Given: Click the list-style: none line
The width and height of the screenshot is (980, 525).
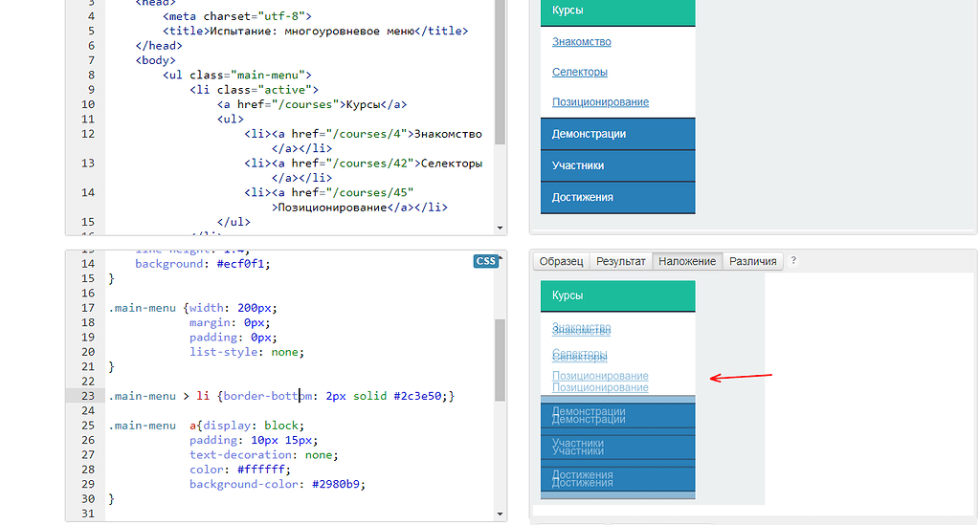Looking at the screenshot, I should pyautogui.click(x=247, y=352).
